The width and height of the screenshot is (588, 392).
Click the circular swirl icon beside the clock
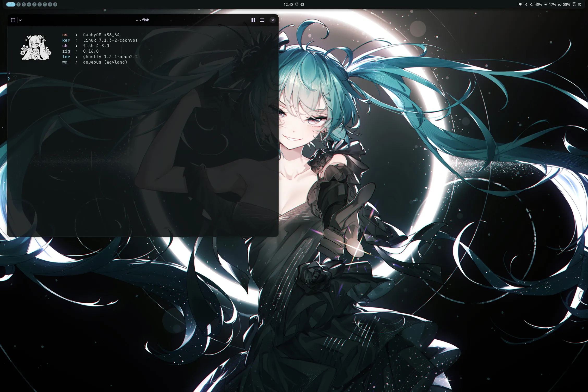pyautogui.click(x=302, y=4)
